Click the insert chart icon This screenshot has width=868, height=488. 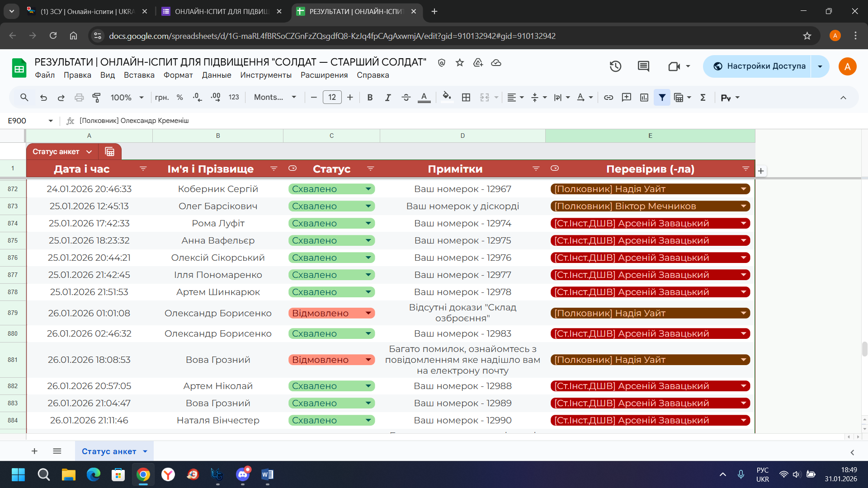pos(644,97)
